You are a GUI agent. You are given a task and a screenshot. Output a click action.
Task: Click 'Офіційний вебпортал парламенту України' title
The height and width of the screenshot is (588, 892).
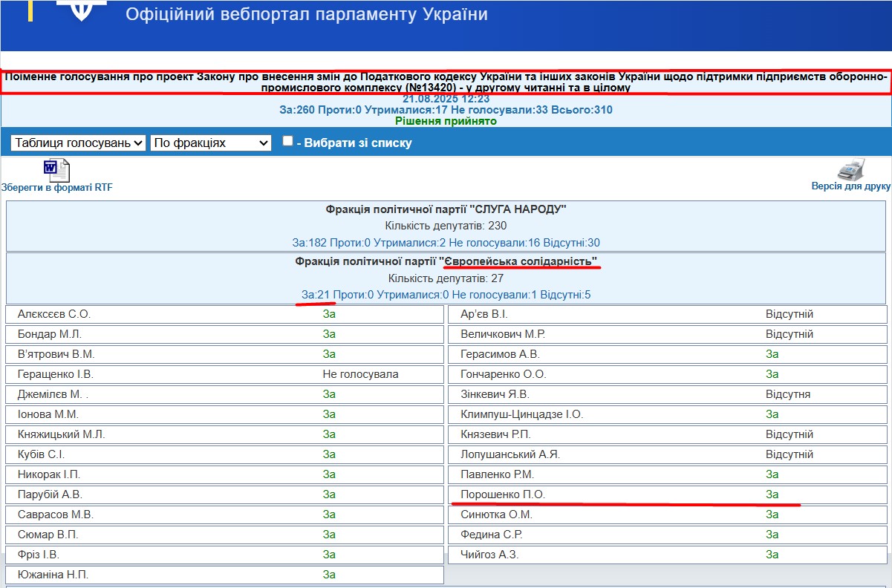pyautogui.click(x=307, y=14)
